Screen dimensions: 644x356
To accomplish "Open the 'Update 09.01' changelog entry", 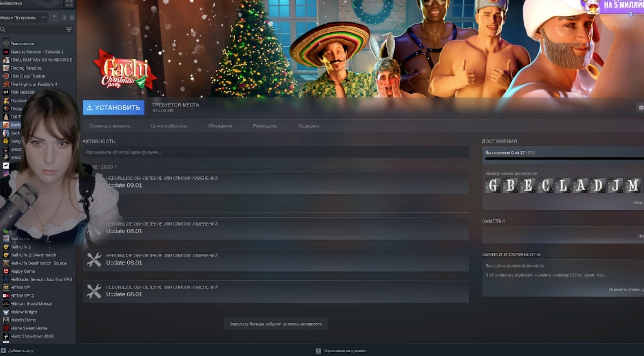I will (276, 182).
